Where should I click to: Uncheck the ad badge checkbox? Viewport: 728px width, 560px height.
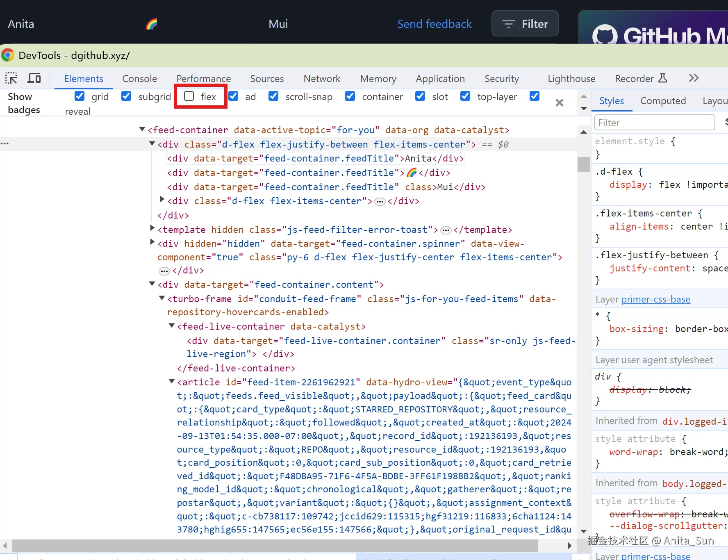[233, 96]
